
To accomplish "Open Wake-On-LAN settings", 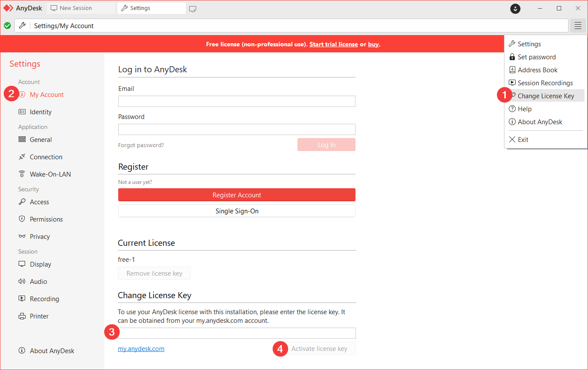I will click(50, 174).
